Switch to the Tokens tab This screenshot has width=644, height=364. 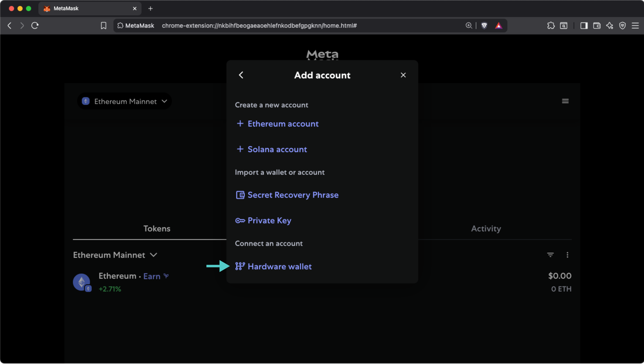click(157, 228)
